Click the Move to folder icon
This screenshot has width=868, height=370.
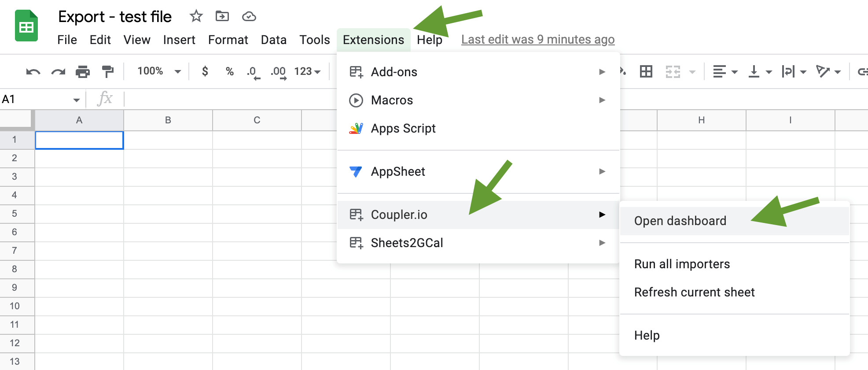pyautogui.click(x=222, y=17)
